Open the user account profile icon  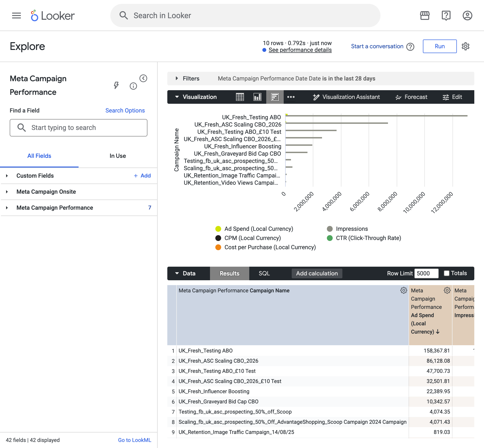point(467,16)
